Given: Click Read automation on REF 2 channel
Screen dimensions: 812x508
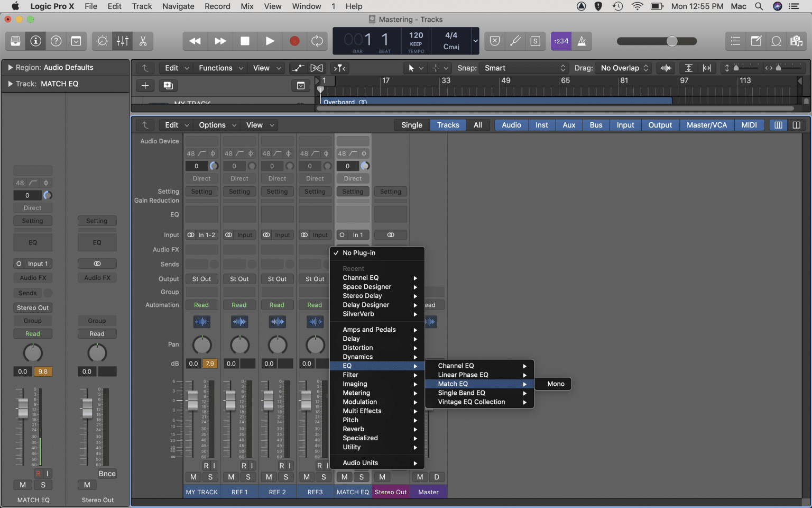Looking at the screenshot, I should tap(277, 305).
